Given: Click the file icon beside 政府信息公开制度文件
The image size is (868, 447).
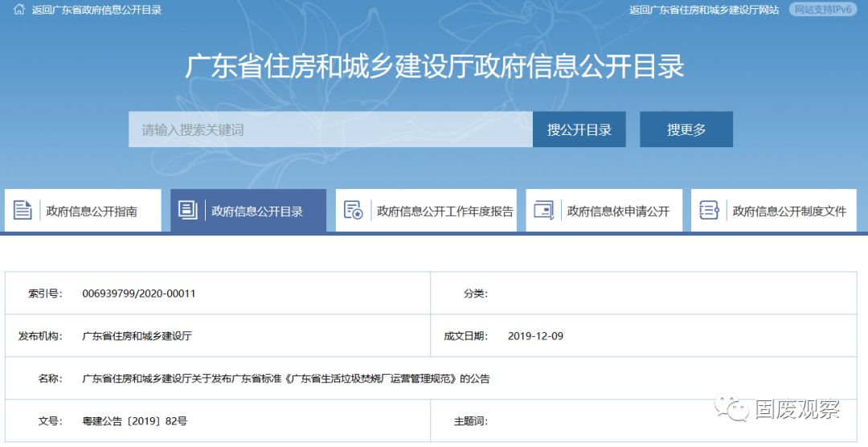Looking at the screenshot, I should [709, 211].
